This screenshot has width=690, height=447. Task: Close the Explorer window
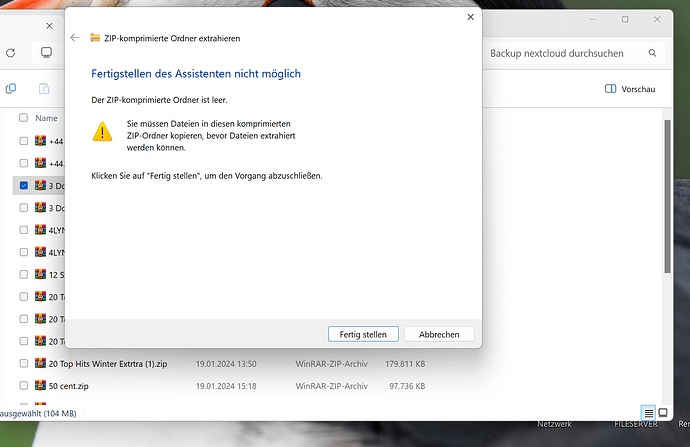(657, 19)
